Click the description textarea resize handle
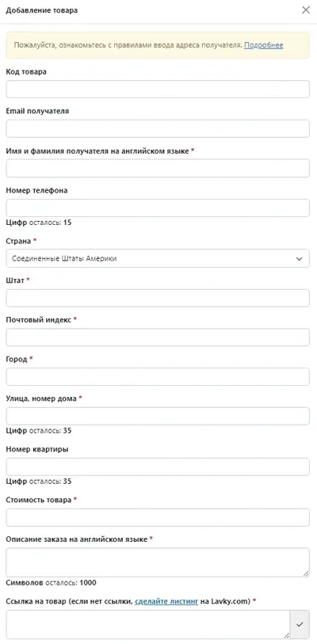Screen dimensions: 317x644 [306, 574]
